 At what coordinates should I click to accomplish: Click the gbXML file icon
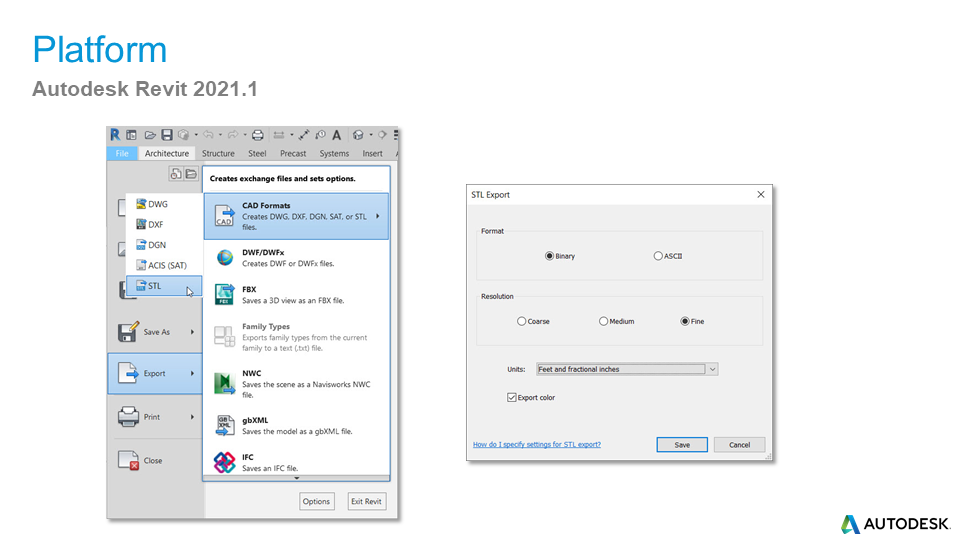[224, 426]
